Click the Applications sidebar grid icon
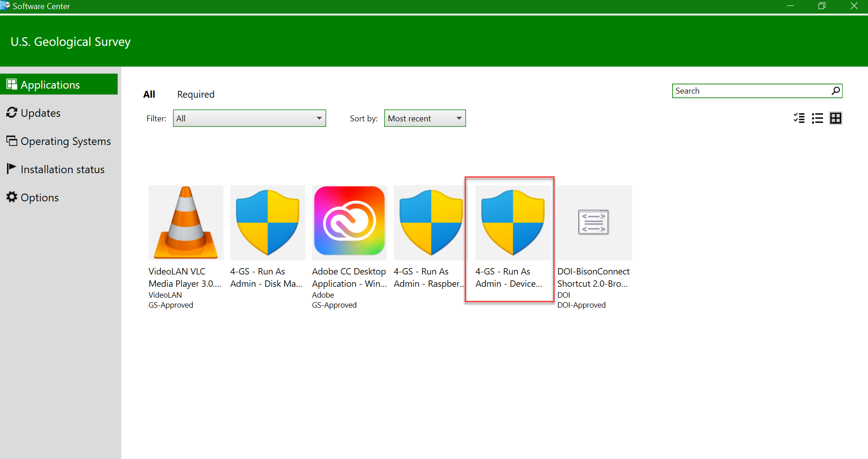Image resolution: width=868 pixels, height=459 pixels. (x=12, y=85)
